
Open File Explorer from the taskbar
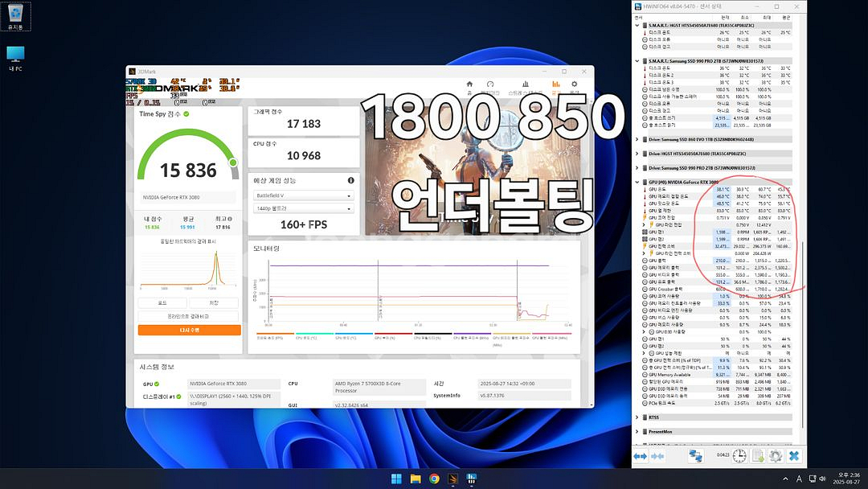click(416, 479)
